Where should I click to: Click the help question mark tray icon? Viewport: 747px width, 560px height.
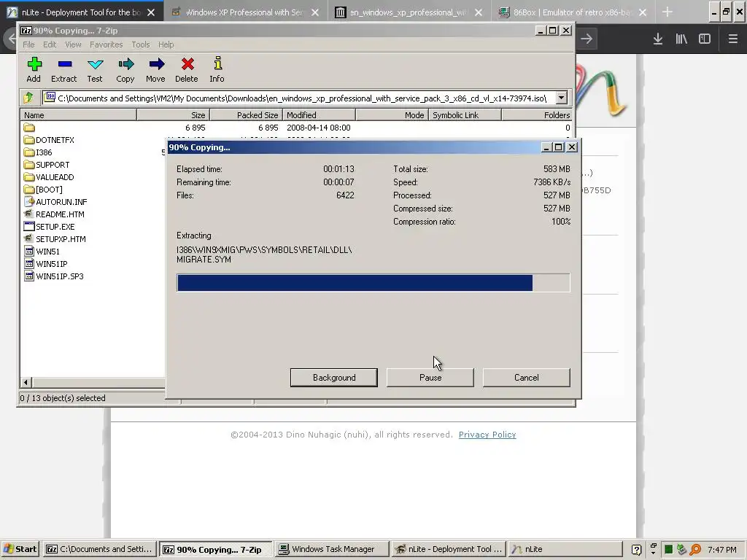tap(636, 550)
